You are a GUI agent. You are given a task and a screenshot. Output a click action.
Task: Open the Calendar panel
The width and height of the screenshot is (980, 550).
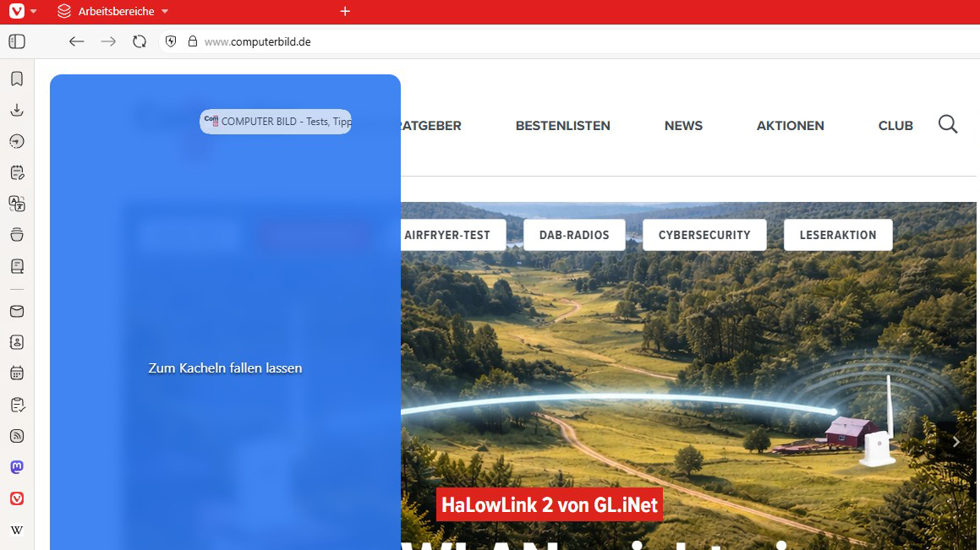pyautogui.click(x=17, y=373)
